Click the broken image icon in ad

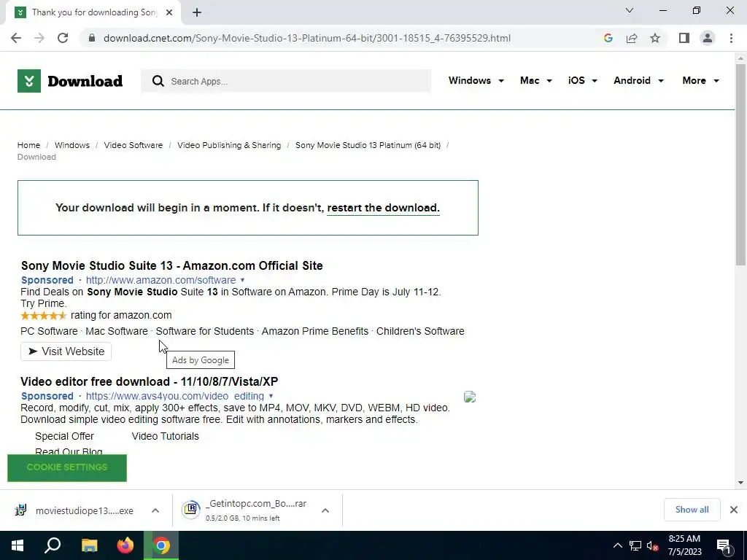click(x=470, y=397)
